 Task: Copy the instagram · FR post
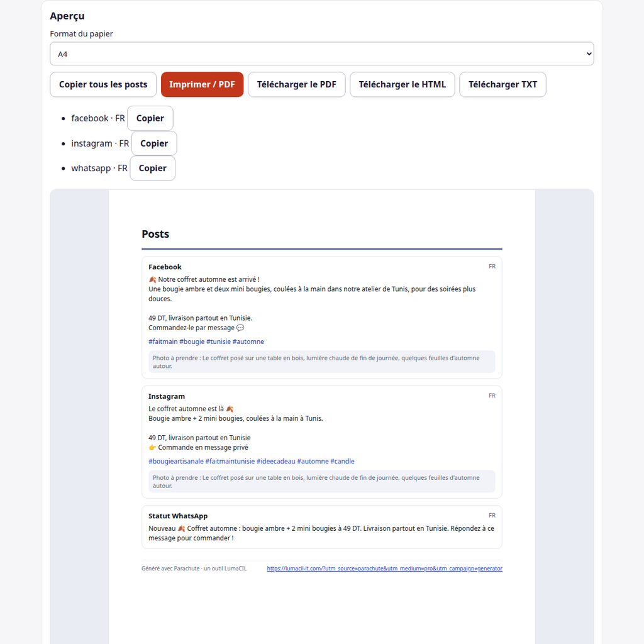coord(154,143)
